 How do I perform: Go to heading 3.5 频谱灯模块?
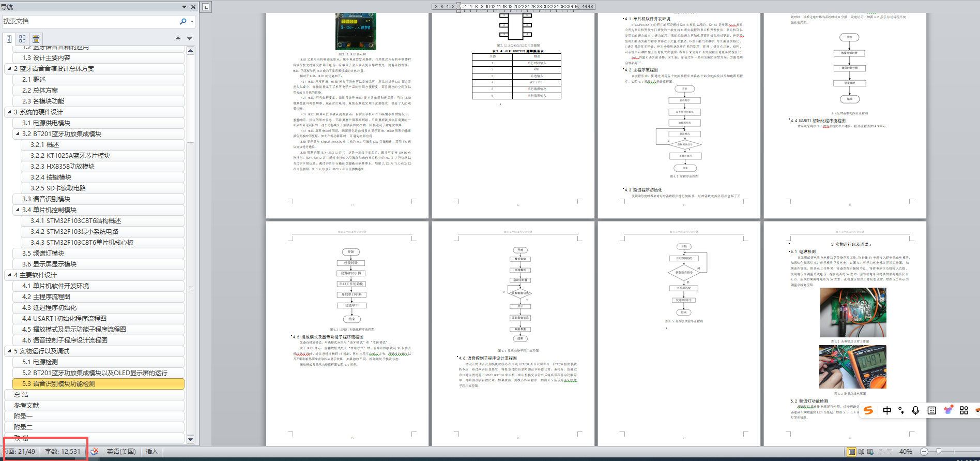coord(98,253)
